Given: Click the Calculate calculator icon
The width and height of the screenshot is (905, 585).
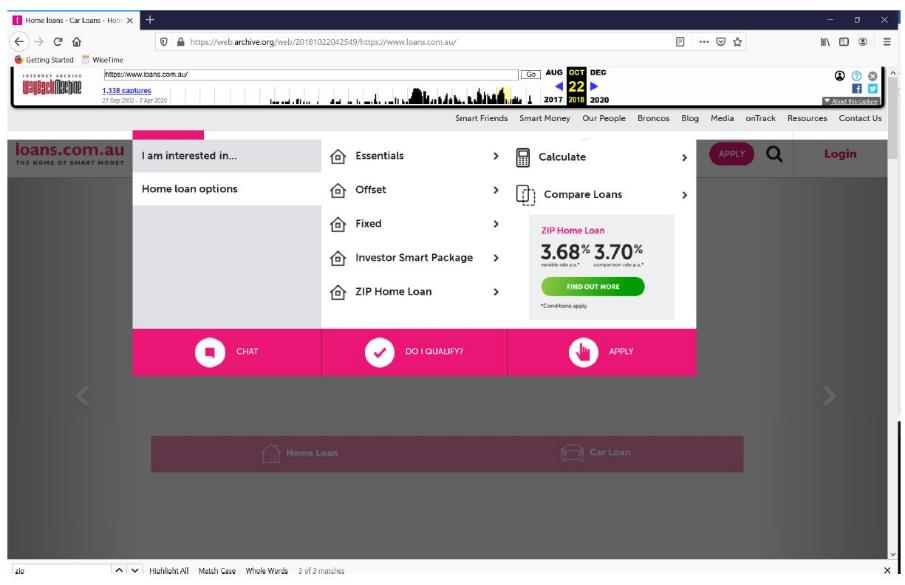Looking at the screenshot, I should click(522, 158).
